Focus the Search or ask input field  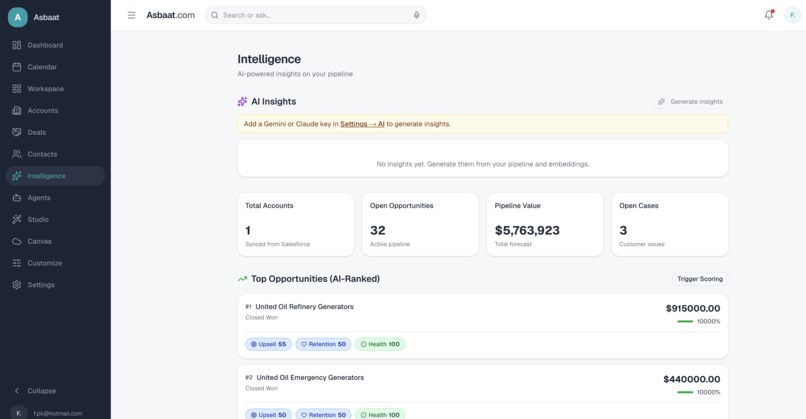pos(315,15)
